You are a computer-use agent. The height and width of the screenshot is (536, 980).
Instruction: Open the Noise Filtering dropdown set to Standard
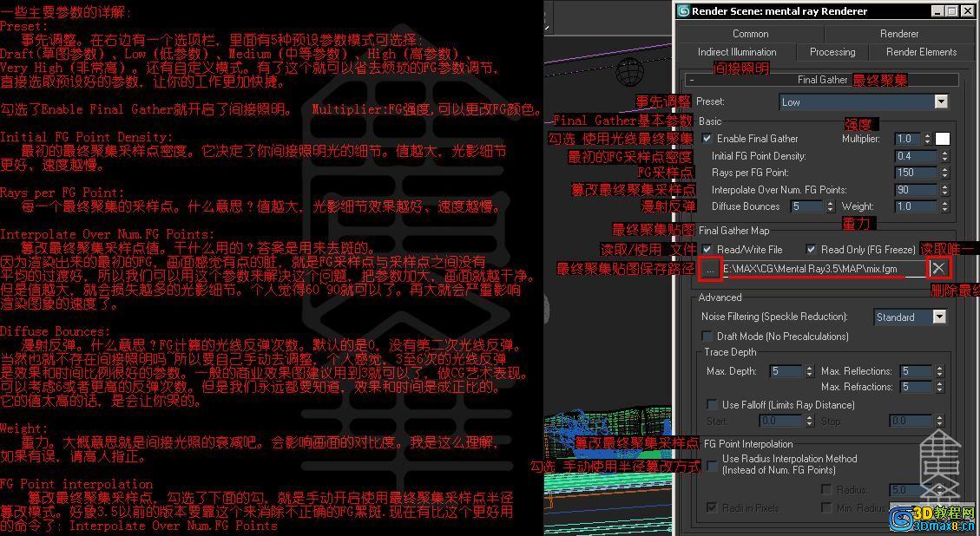tap(910, 317)
